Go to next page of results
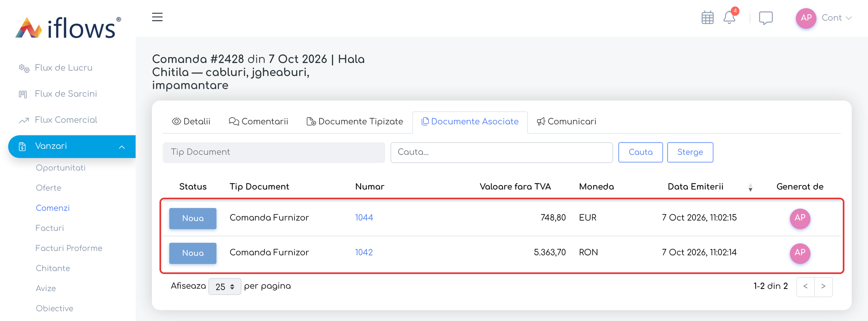Viewport: 868px width, 321px height. (x=823, y=287)
